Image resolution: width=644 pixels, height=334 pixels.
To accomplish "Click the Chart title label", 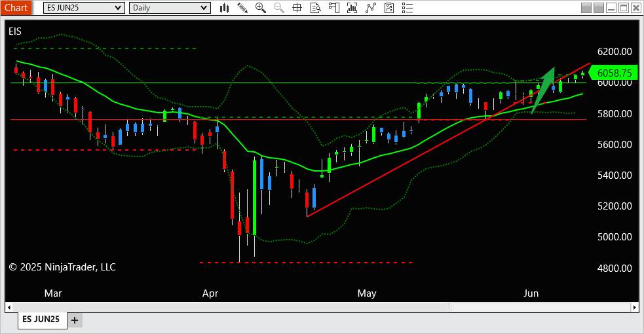I will click(16, 8).
